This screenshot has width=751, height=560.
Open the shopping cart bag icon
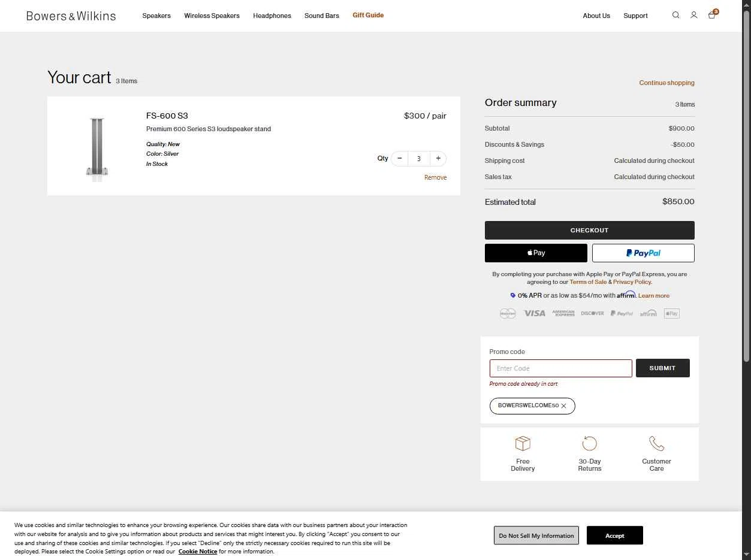tap(712, 15)
